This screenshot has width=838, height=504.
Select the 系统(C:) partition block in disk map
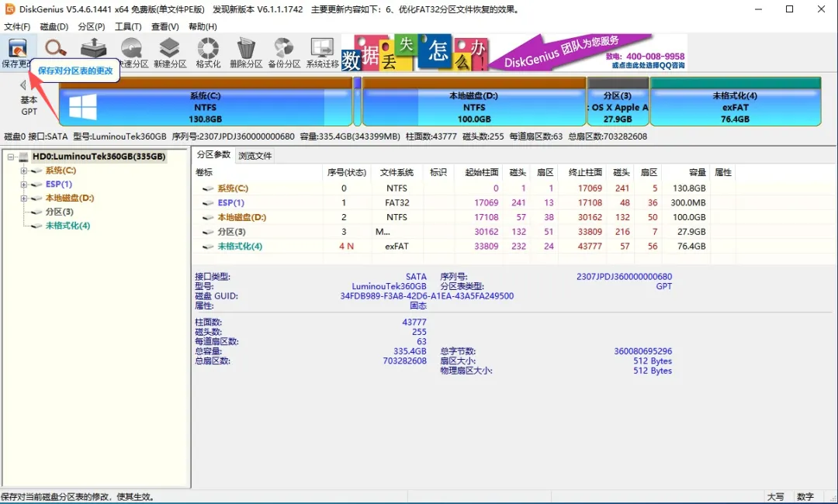click(205, 102)
